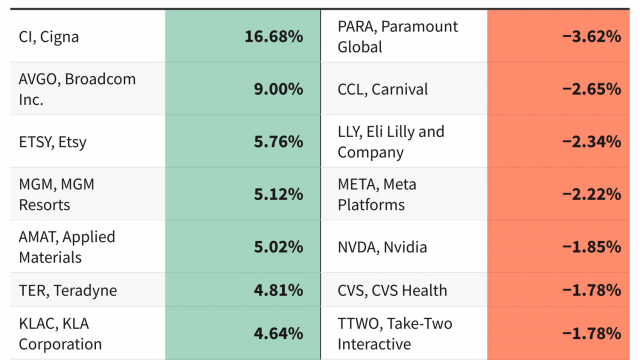Screen dimensions: 640x360
Task: Click the −3.62% loss cell
Action: pos(558,36)
